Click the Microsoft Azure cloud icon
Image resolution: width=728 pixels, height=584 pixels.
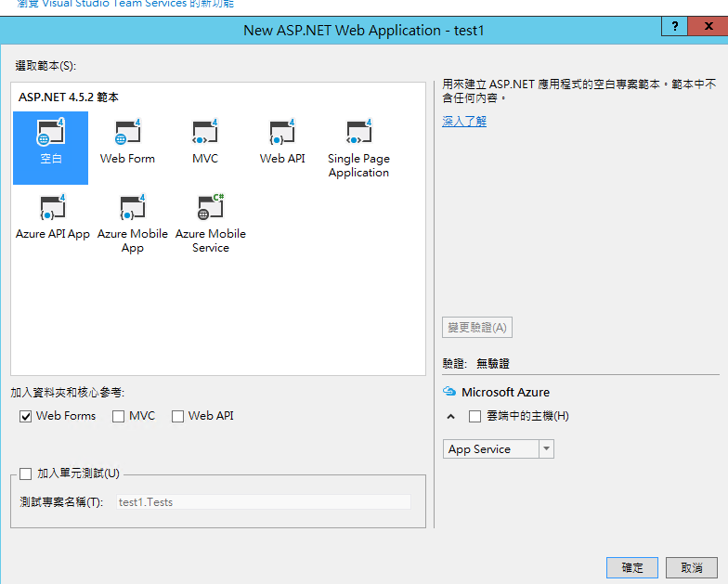[449, 392]
